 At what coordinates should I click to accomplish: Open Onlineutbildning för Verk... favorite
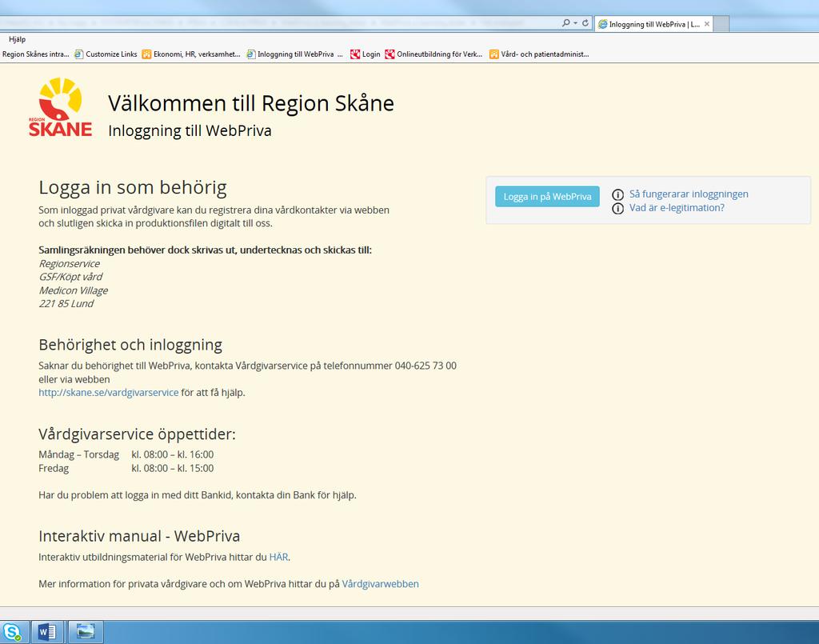[433, 54]
